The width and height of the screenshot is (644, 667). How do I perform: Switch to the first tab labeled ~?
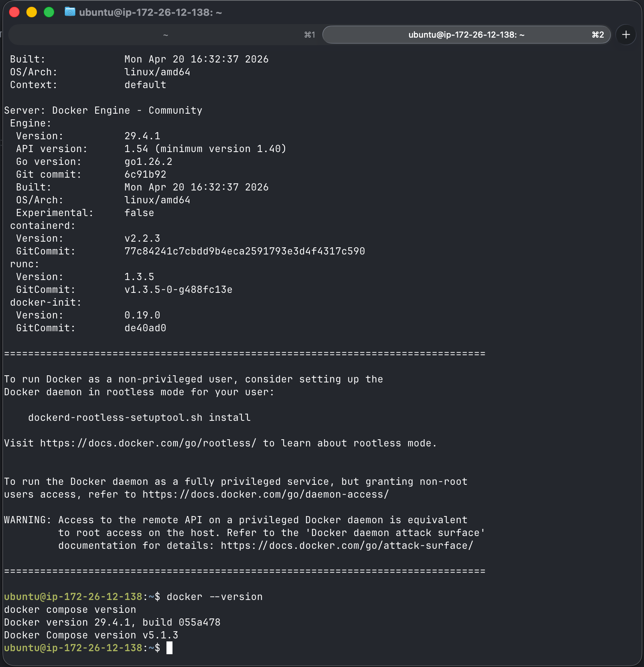click(x=165, y=35)
